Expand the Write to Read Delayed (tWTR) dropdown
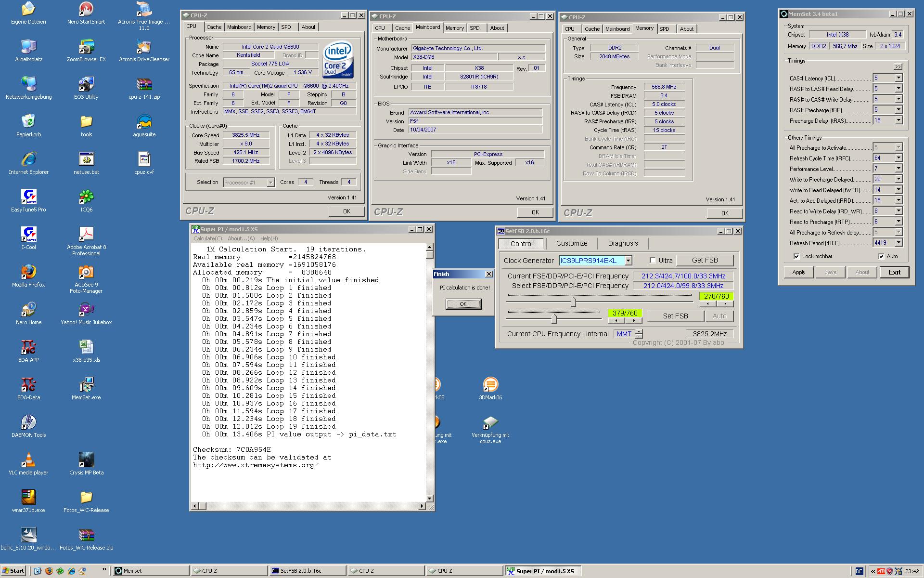 (x=898, y=190)
